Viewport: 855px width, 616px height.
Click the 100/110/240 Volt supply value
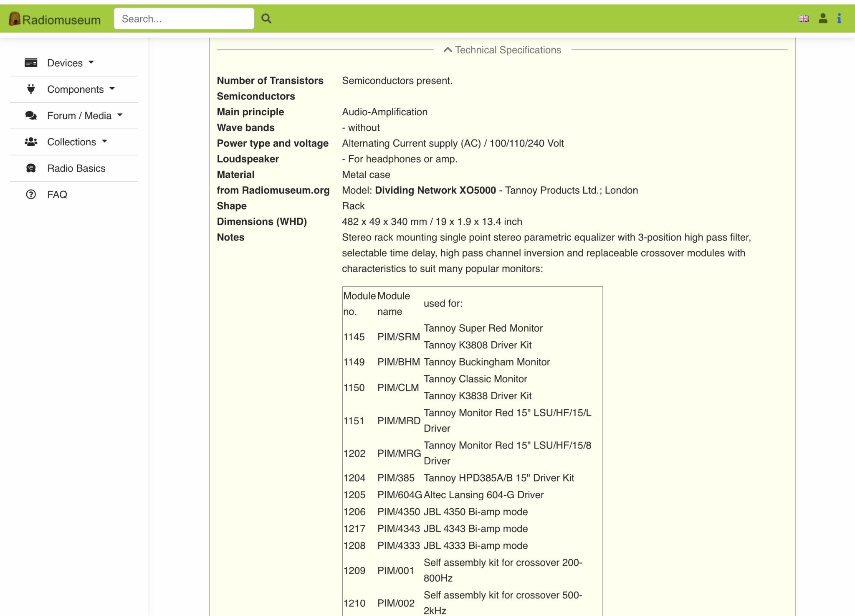[x=526, y=143]
